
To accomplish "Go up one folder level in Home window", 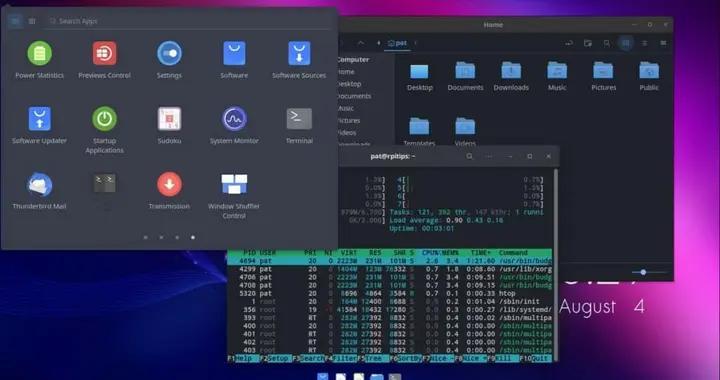I will pos(361,43).
